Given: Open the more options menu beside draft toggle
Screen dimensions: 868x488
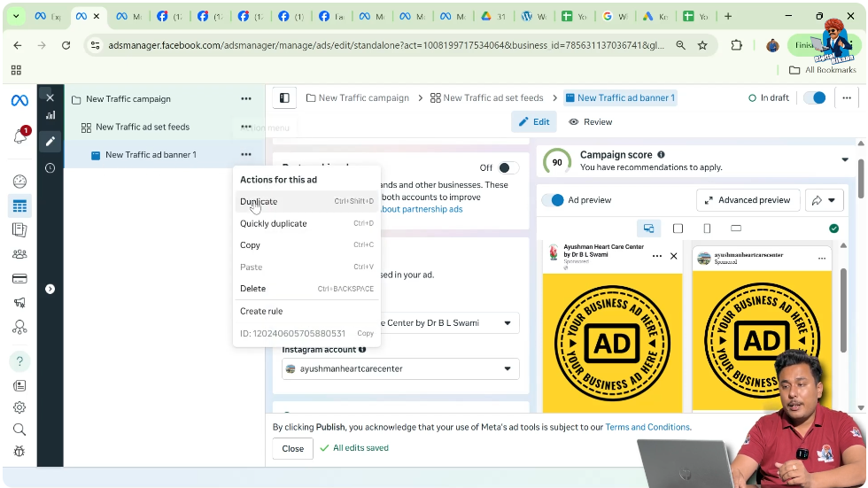Looking at the screenshot, I should 847,98.
